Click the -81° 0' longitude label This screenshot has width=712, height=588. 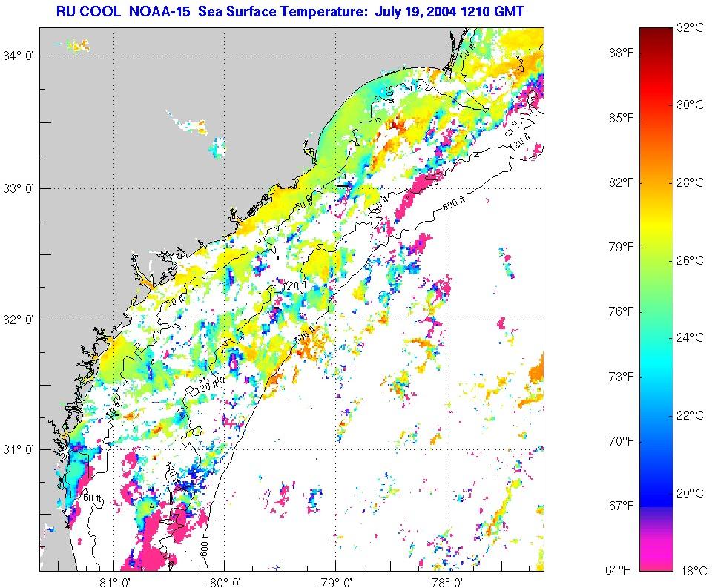coord(114,582)
